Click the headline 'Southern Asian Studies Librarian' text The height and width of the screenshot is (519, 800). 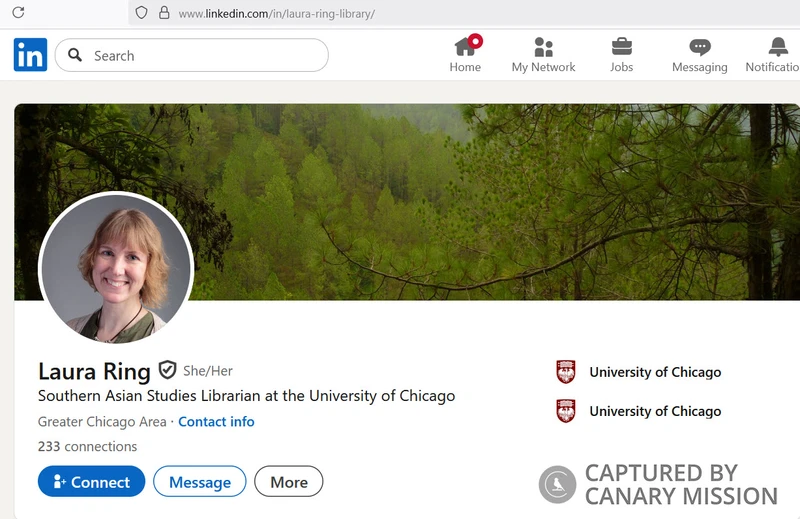click(x=149, y=396)
